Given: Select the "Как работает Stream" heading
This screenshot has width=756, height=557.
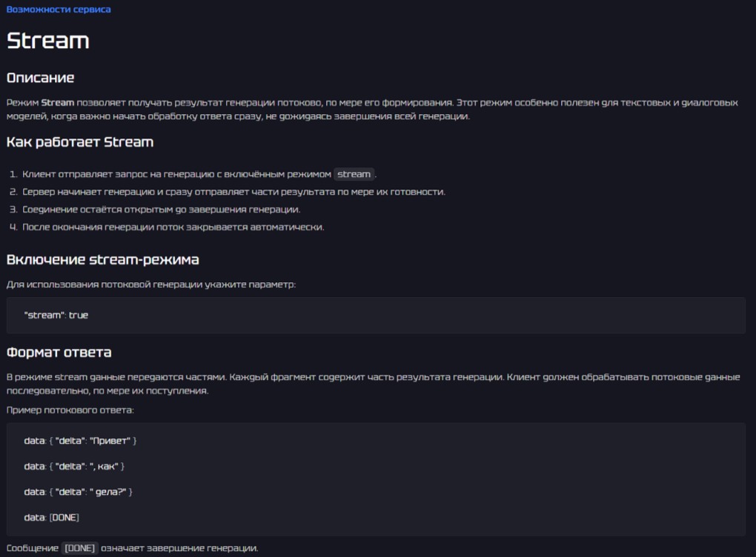Looking at the screenshot, I should pyautogui.click(x=80, y=141).
